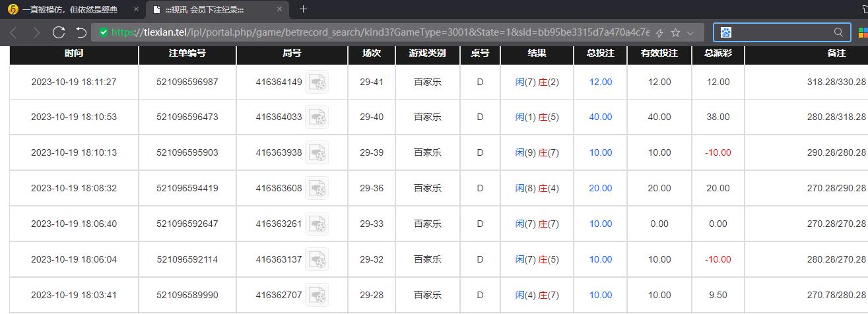Click the 38.00 payout value
This screenshot has height=314, width=868.
point(718,117)
